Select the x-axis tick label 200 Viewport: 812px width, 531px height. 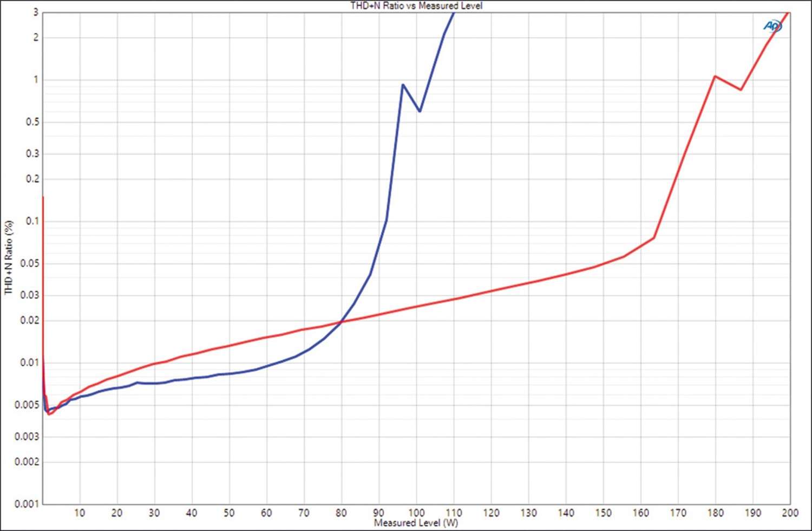(x=790, y=513)
